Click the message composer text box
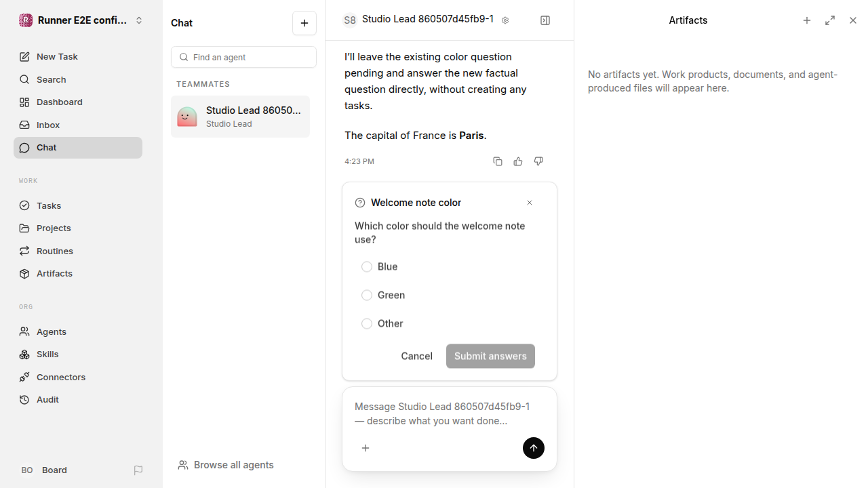Screen dimensions: 868x488 pyautogui.click(x=449, y=413)
